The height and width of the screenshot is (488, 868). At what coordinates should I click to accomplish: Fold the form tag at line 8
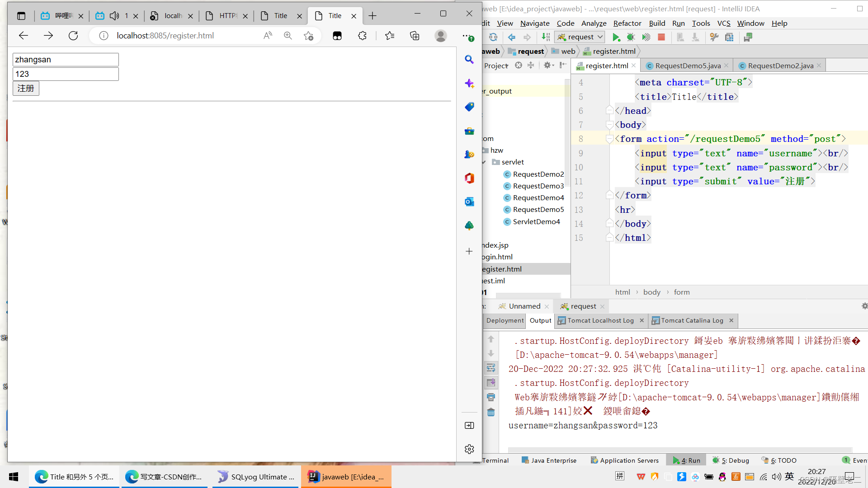pos(609,139)
